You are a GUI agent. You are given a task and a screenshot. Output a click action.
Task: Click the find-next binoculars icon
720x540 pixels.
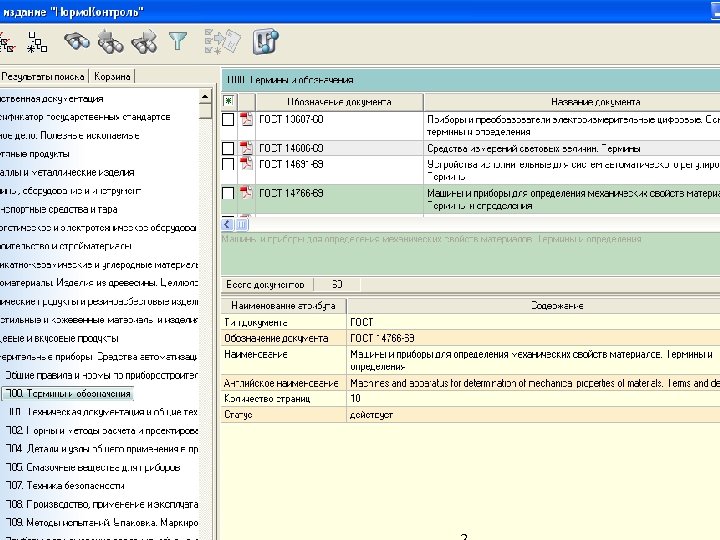[x=144, y=42]
